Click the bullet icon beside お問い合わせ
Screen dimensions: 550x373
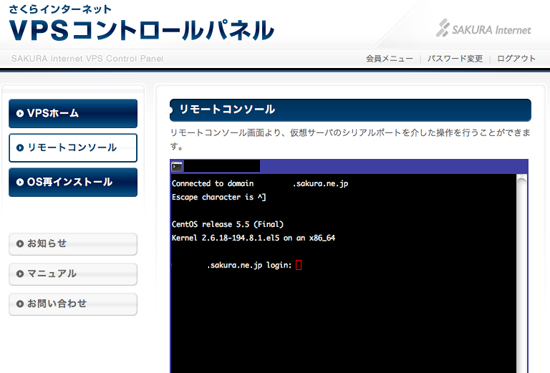[20, 304]
